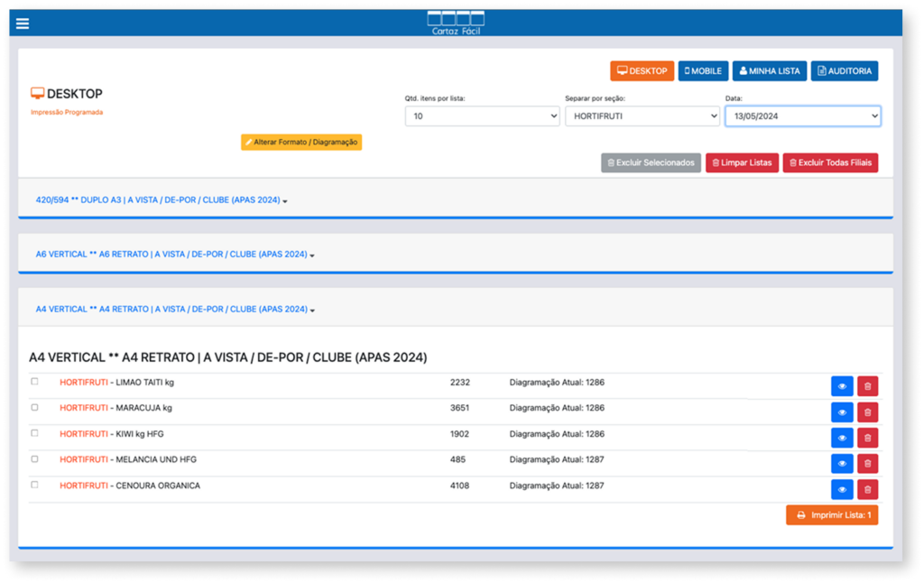Image resolution: width=924 pixels, height=583 pixels.
Task: Open the Qtd. itens por lista dropdown
Action: [x=482, y=116]
